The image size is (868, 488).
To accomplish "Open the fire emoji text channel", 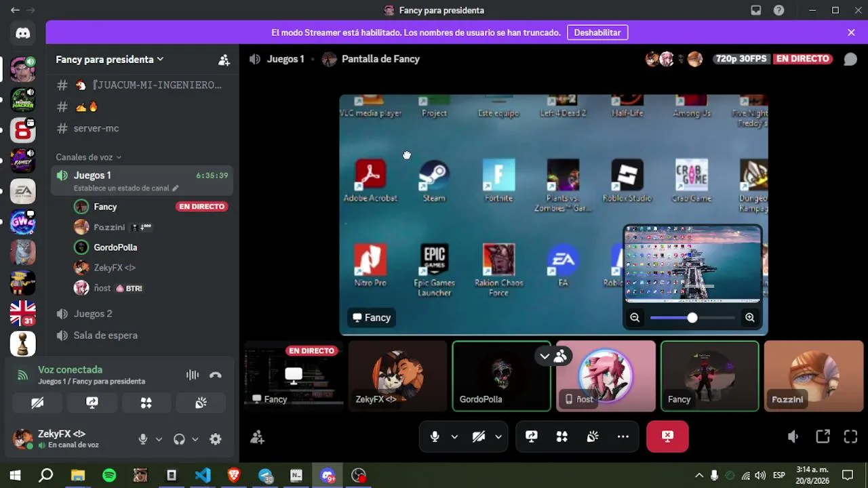I will click(142, 107).
